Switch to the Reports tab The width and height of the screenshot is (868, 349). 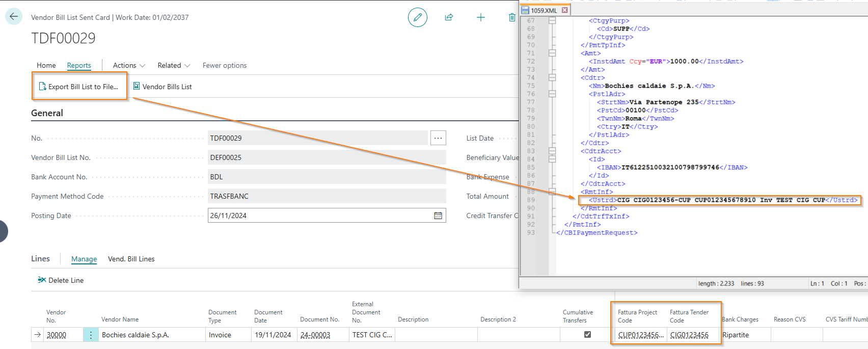click(x=79, y=65)
